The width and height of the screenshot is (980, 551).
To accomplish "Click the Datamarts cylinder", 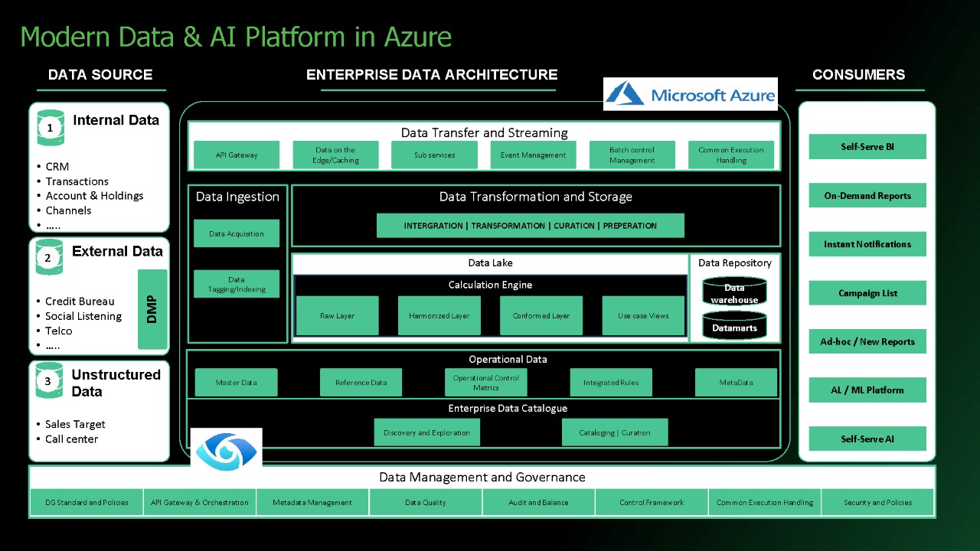I will 734,326.
